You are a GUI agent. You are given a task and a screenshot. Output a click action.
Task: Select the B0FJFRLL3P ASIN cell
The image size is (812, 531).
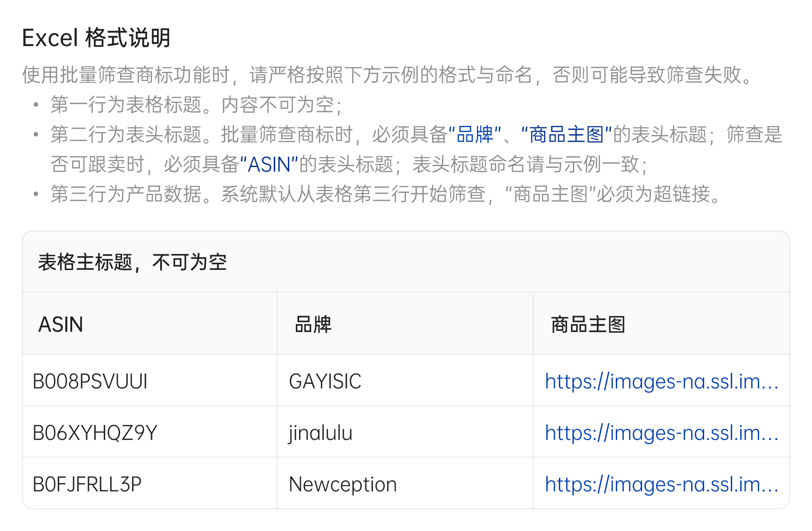[x=87, y=484]
